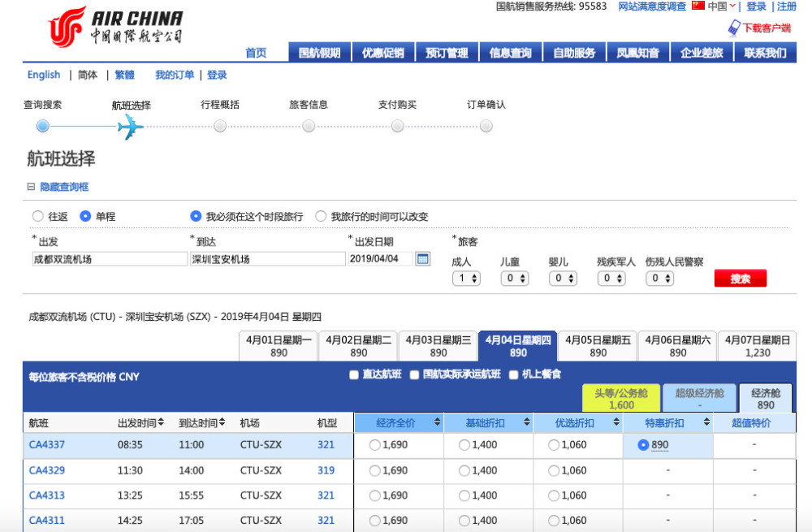The image size is (812, 532).
Task: Click the airplane icon on the progress bar
Action: (130, 126)
